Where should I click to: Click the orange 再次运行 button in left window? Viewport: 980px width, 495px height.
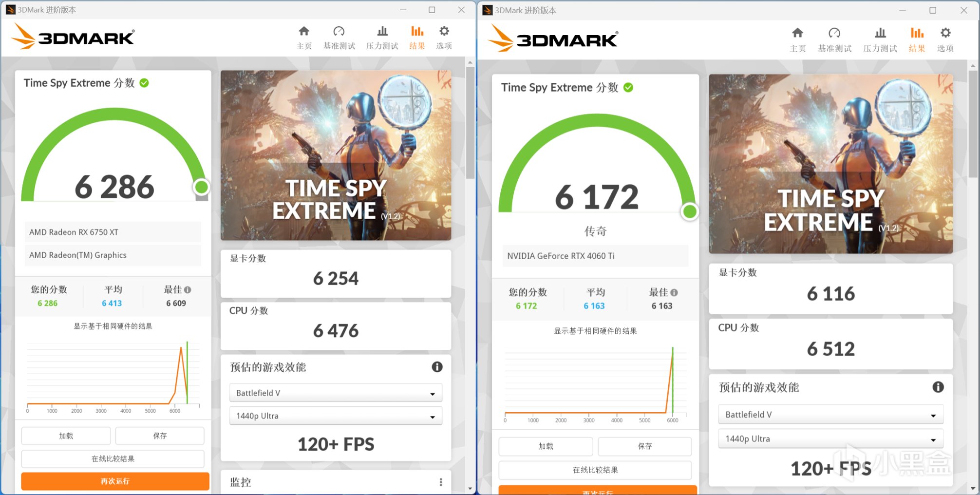[x=115, y=481]
